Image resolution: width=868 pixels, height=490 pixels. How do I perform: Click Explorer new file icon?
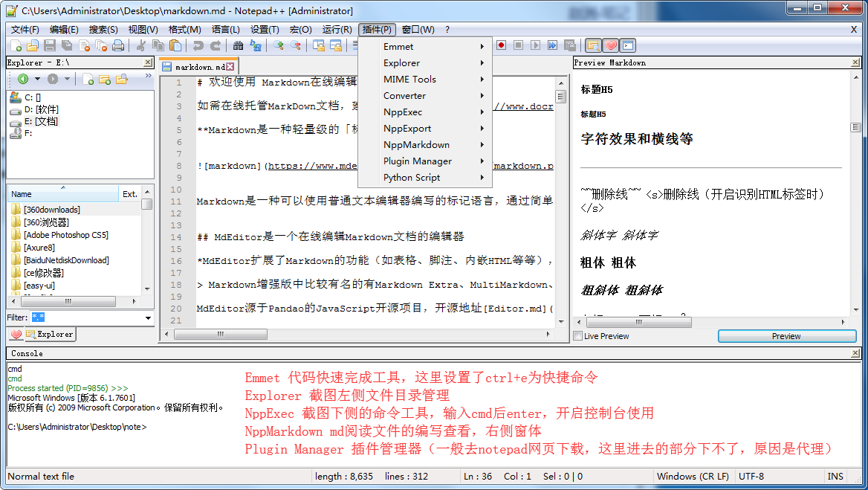(88, 79)
